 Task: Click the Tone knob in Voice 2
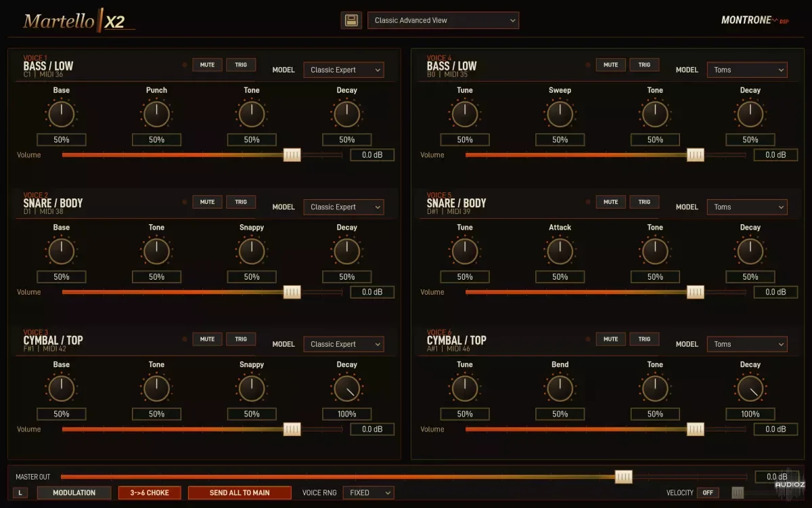coord(156,252)
